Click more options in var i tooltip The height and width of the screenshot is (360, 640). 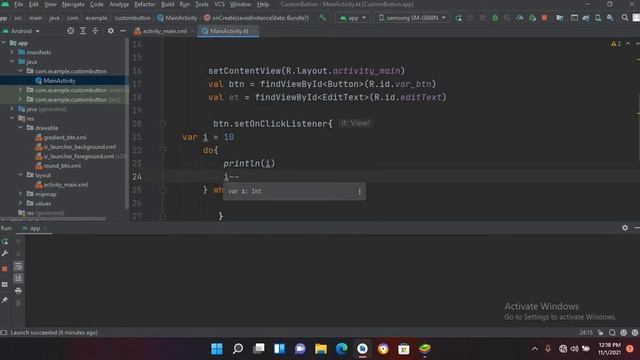tap(359, 191)
